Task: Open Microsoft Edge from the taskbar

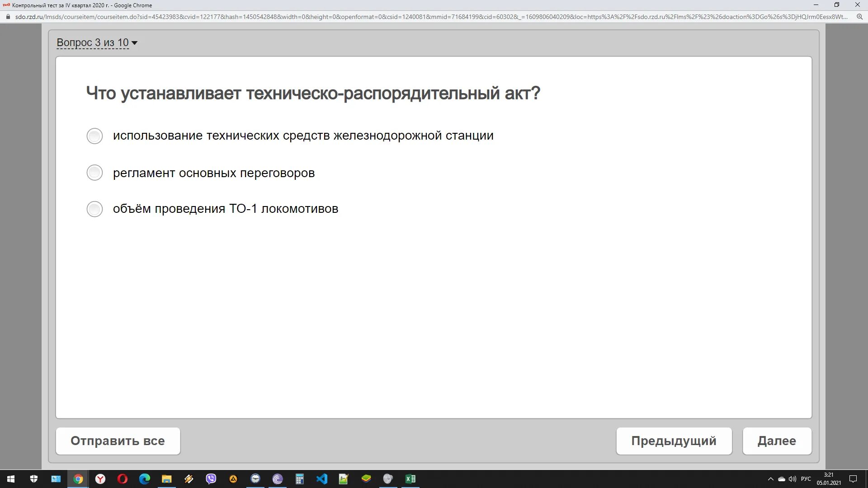Action: (145, 479)
